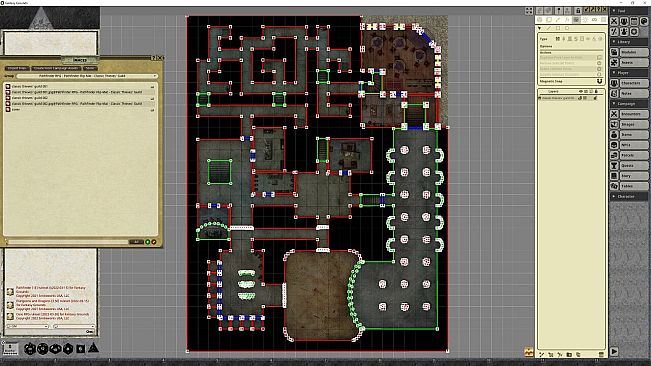Viewport: 651px width, 366px height.
Task: Click the Encounters crossed-swords sidebar icon
Action: 614,114
